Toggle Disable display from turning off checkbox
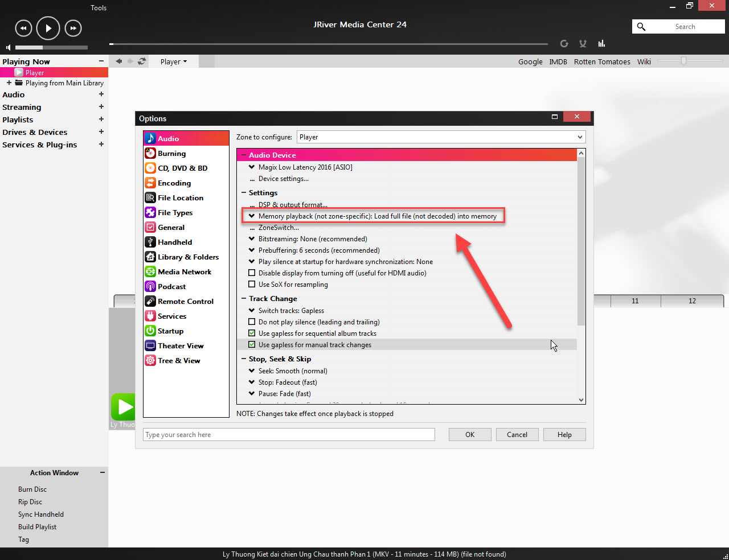The height and width of the screenshot is (560, 729). pos(252,273)
